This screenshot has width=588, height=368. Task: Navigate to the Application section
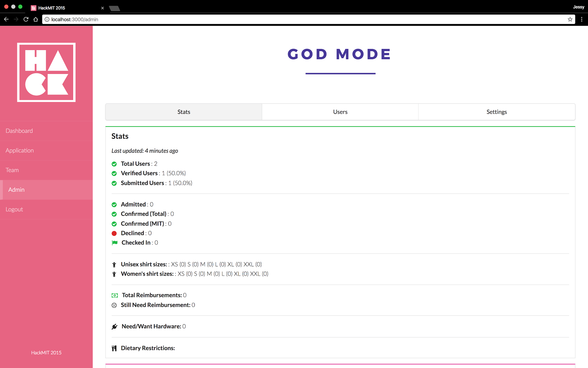19,150
